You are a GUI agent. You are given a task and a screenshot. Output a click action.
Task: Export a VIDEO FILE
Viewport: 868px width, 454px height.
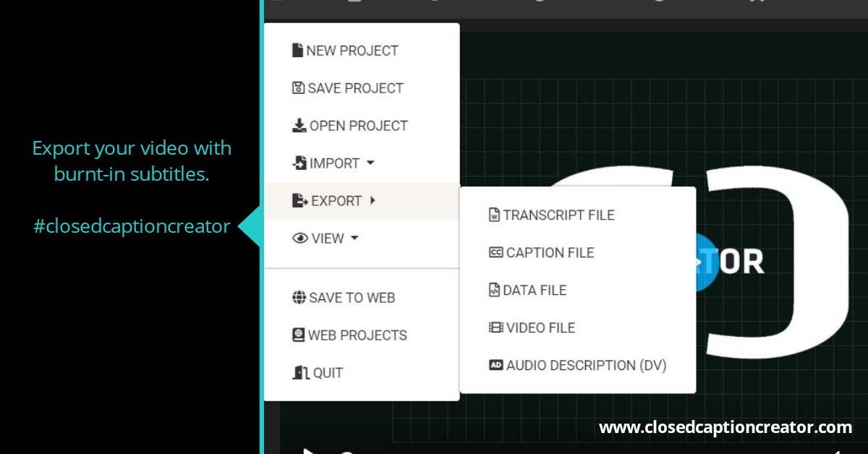coord(578,328)
